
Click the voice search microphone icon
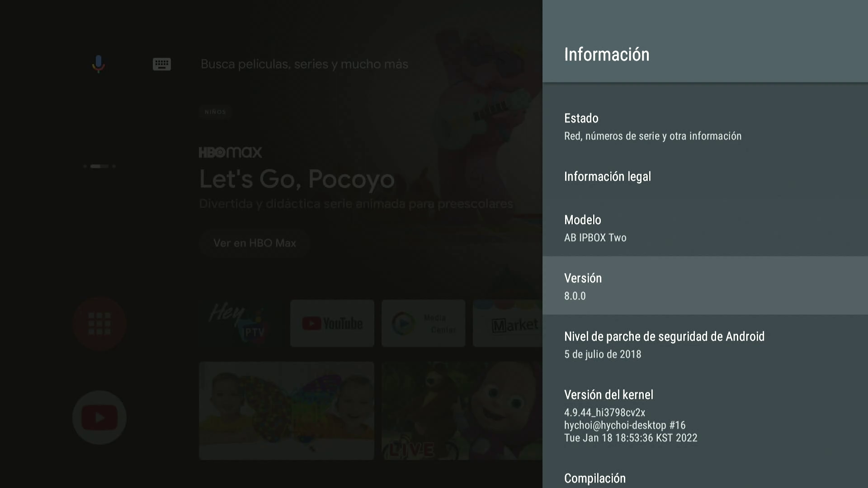pos(99,64)
